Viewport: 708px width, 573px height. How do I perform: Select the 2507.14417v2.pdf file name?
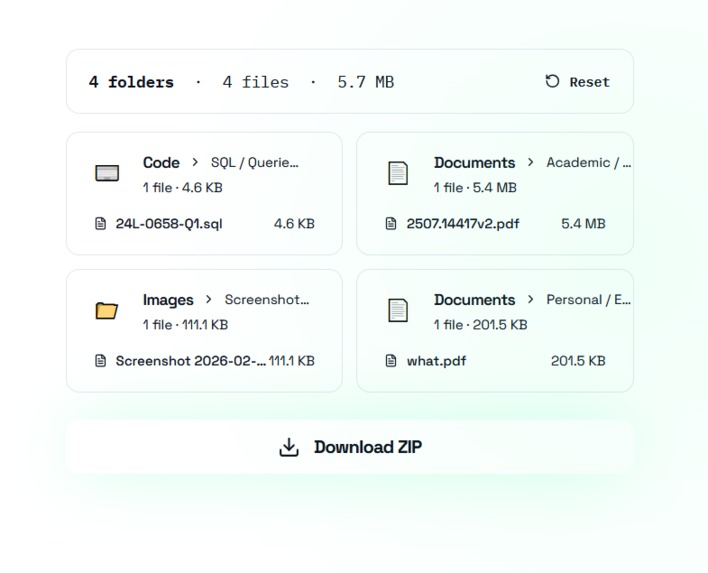[x=463, y=224]
